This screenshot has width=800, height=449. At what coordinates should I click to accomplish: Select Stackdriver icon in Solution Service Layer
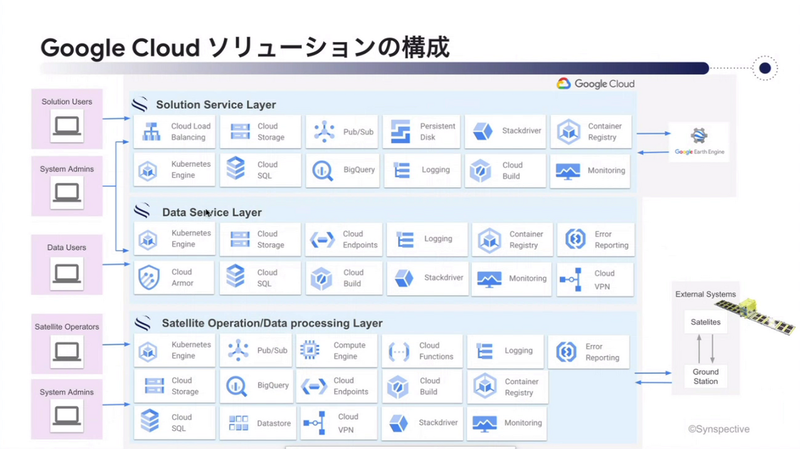click(483, 131)
